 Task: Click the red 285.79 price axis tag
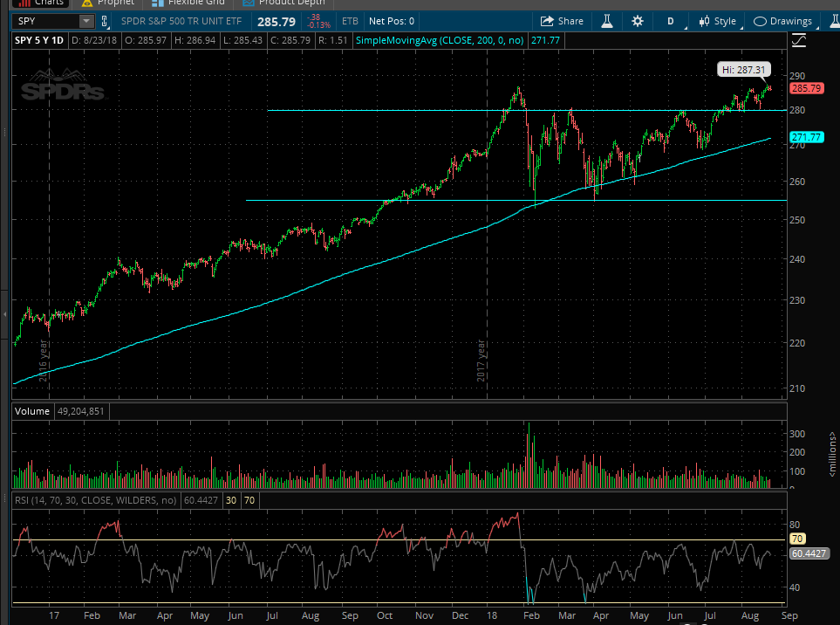click(x=807, y=88)
